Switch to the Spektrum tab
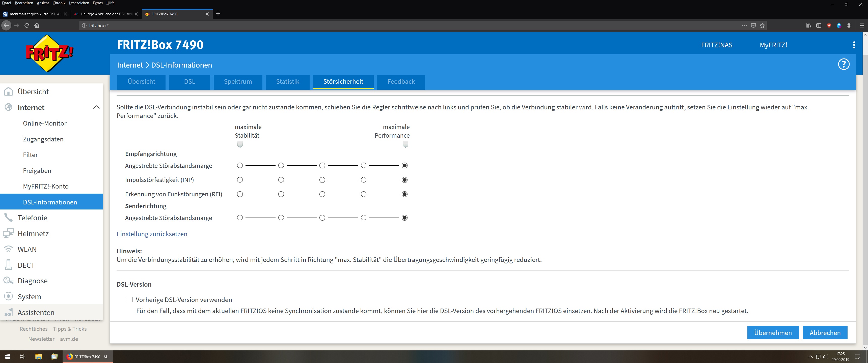 (237, 81)
